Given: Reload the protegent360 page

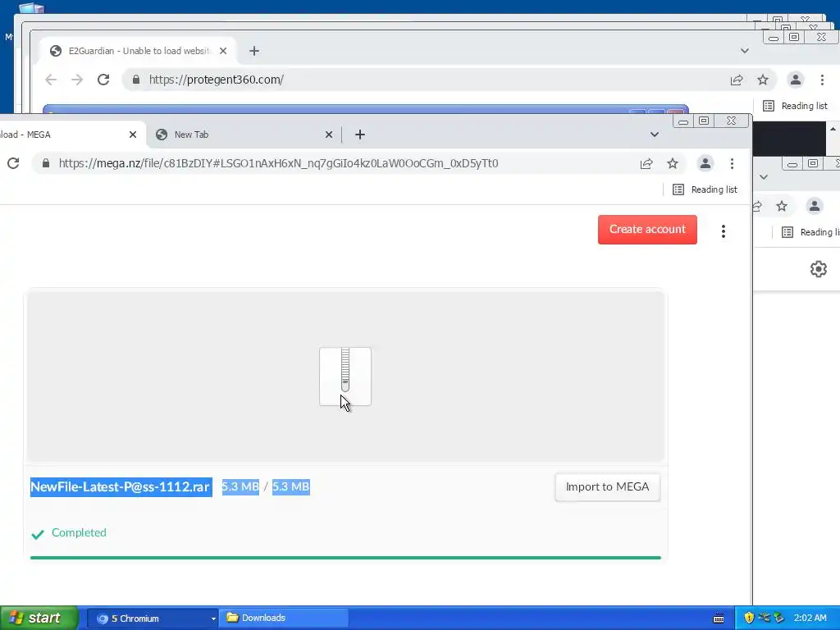Looking at the screenshot, I should click(x=103, y=80).
